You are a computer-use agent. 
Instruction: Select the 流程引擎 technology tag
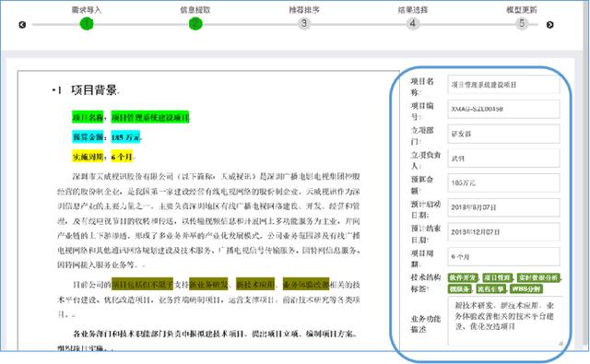491,288
